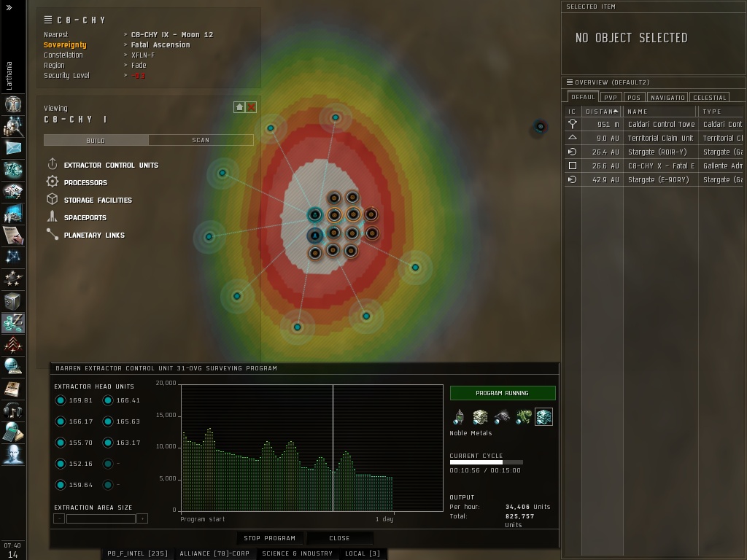Toggle extractor head 169.81
747x560 pixels.
[61, 400]
